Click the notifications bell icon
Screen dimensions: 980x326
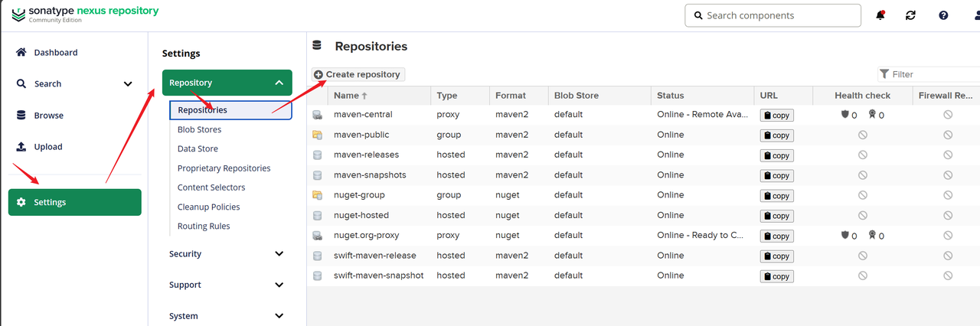tap(880, 15)
